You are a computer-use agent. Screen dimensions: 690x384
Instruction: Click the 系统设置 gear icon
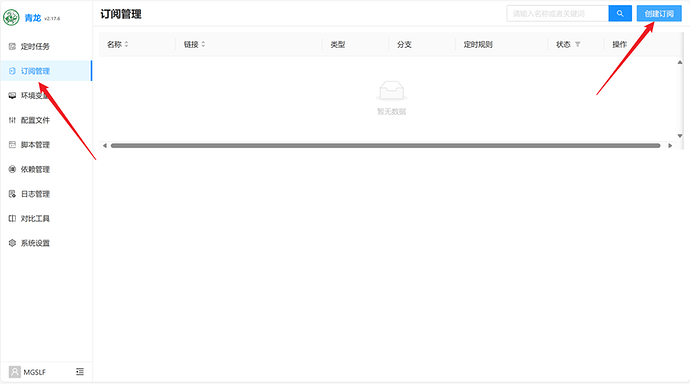click(x=12, y=243)
